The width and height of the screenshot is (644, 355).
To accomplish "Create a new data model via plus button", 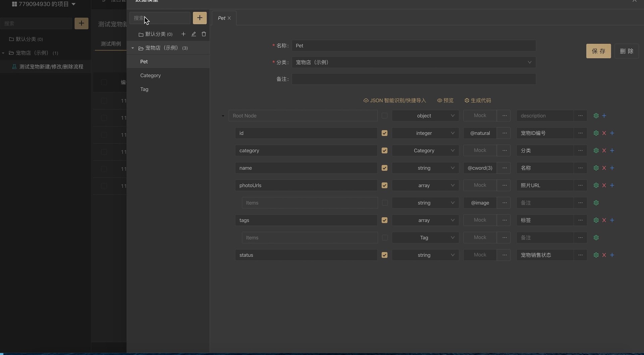I will (200, 18).
